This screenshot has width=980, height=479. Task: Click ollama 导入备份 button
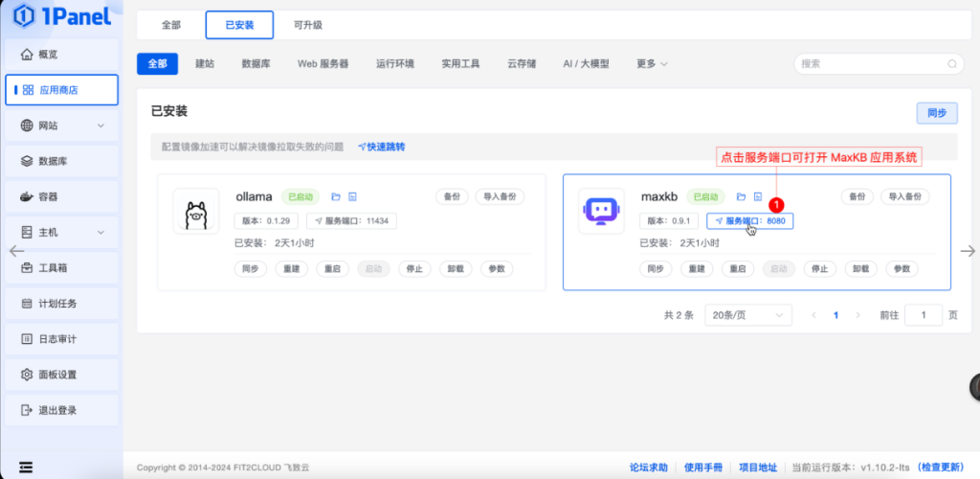[500, 196]
